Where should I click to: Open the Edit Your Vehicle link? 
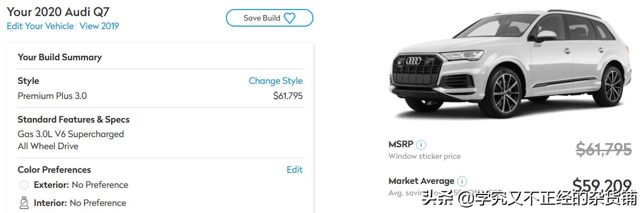point(40,26)
